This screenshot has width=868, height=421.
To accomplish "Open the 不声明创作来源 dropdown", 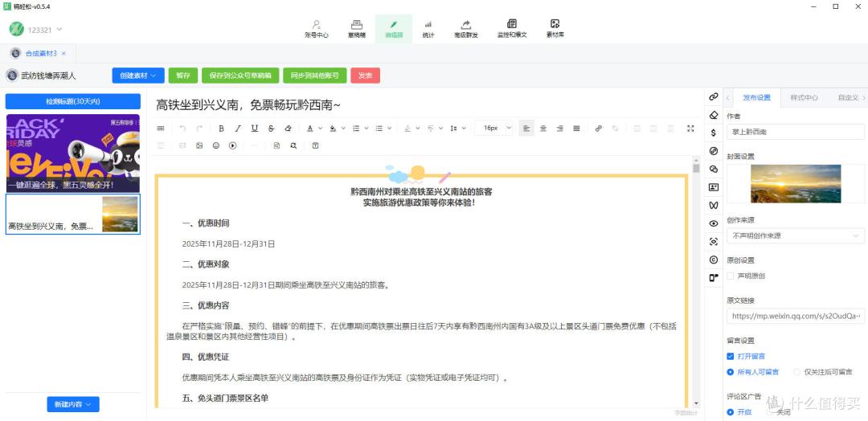I will 796,235.
